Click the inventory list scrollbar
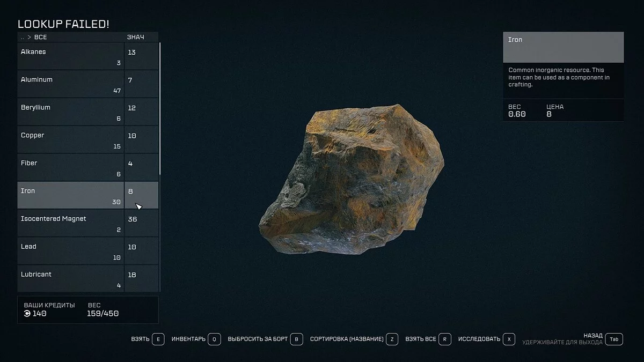The width and height of the screenshot is (644, 362). (x=160, y=108)
